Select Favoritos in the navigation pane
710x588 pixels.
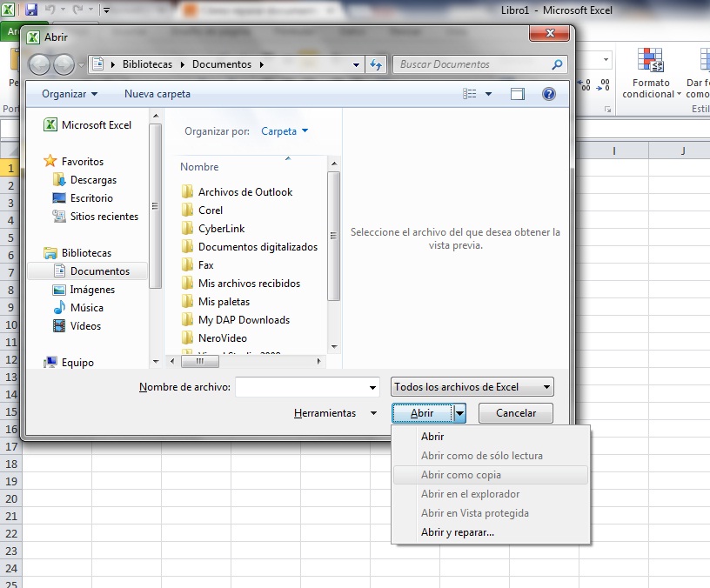74,161
